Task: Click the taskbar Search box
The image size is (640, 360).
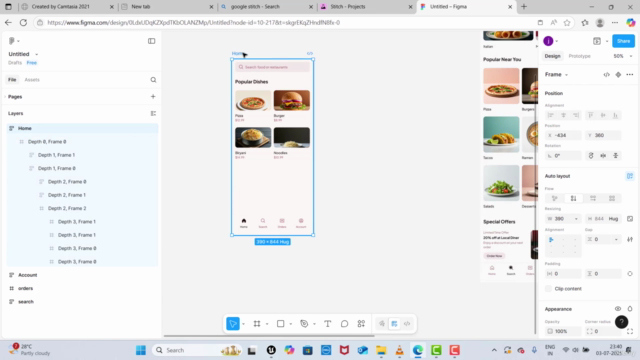Action: point(197,350)
